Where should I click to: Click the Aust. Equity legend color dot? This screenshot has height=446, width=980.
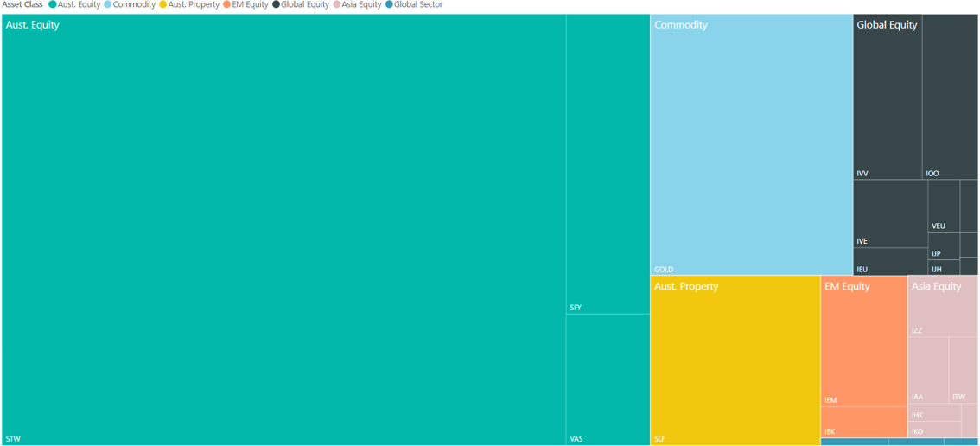coord(53,5)
